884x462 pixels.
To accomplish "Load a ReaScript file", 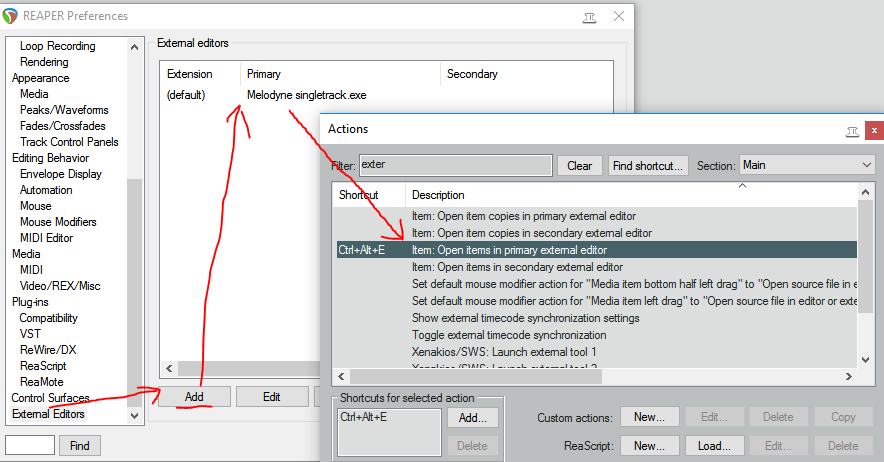I will 714,446.
